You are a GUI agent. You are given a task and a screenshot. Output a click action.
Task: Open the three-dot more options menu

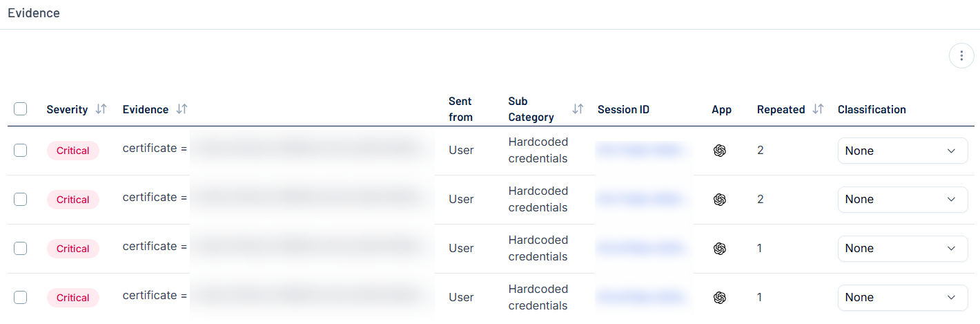coord(961,56)
